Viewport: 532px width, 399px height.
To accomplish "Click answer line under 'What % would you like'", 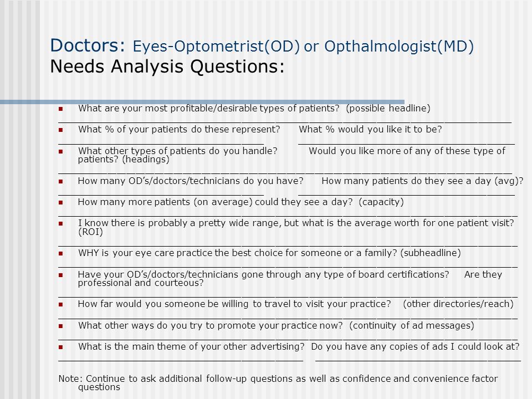I will (x=406, y=144).
